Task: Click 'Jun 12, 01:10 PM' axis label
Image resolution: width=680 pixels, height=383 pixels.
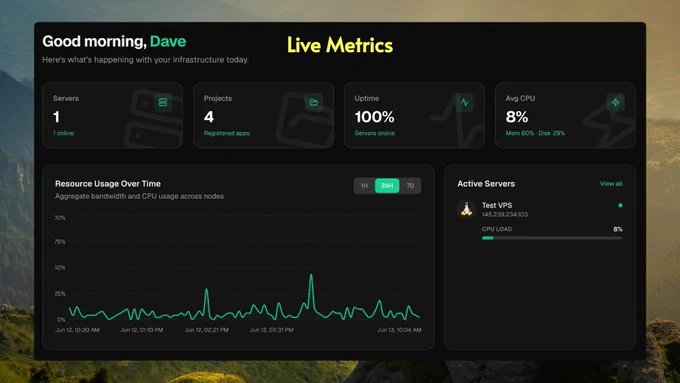Action: 141,330
